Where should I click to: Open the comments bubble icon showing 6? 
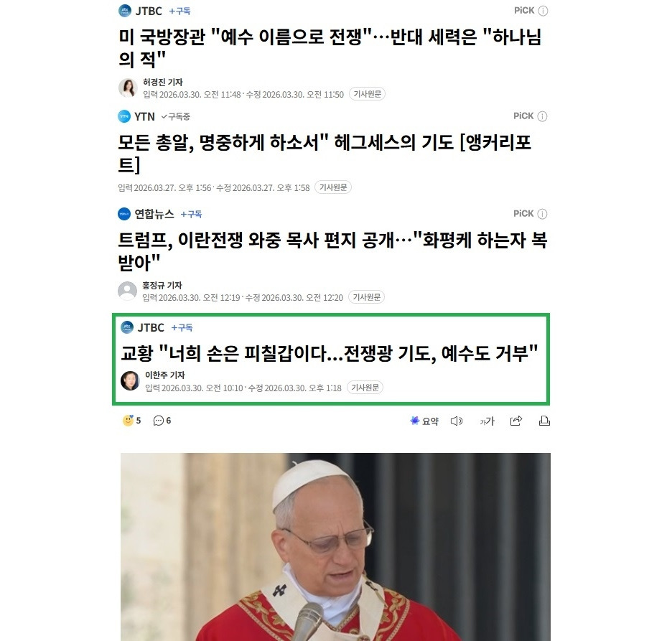pos(159,421)
